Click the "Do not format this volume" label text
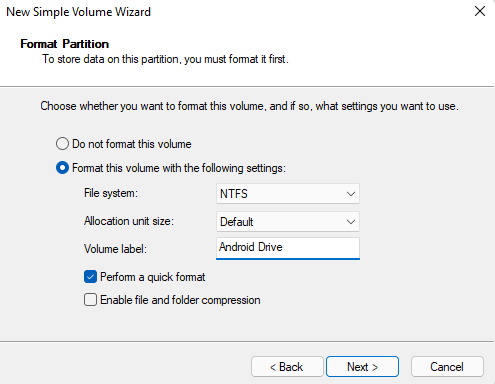 pos(132,144)
